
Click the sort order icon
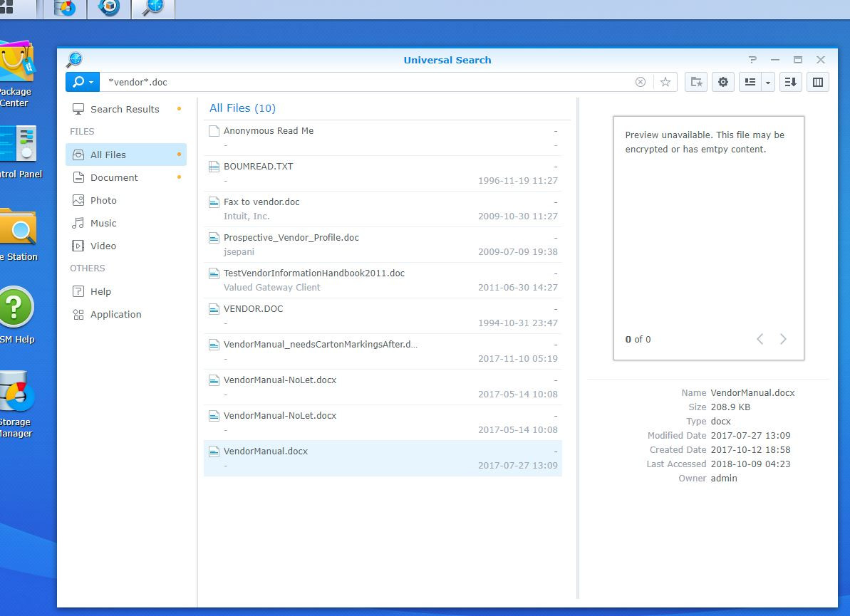[790, 81]
